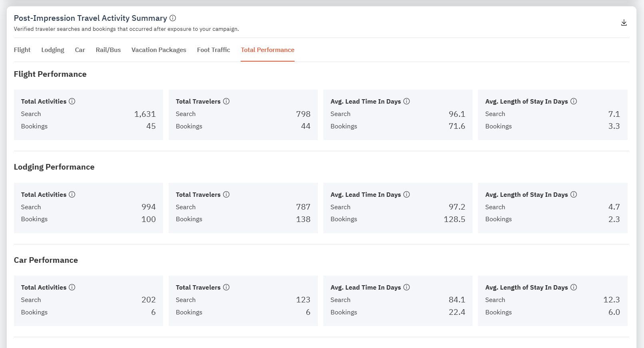Open the Lodging tab
The width and height of the screenshot is (644, 348).
(53, 50)
